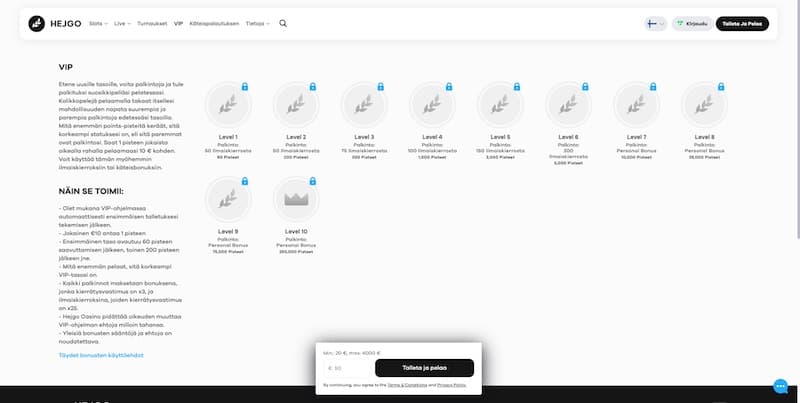Click the Level 1 laurel badge
800x403 pixels.
tap(228, 105)
